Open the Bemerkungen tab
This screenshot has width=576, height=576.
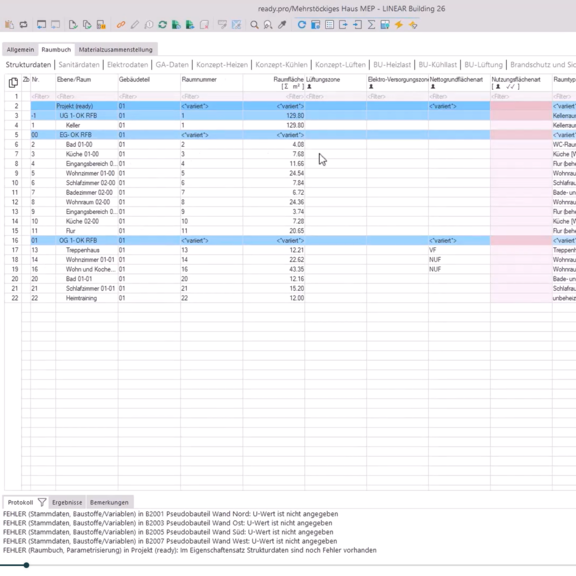pyautogui.click(x=109, y=502)
